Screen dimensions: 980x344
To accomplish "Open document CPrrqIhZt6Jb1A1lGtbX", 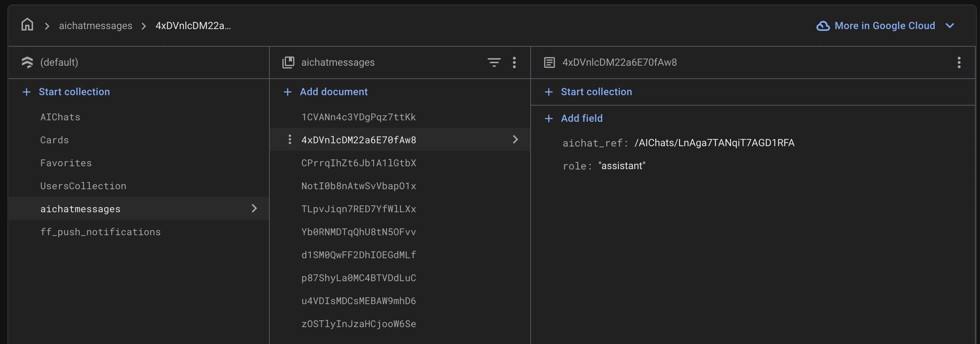I will tap(359, 163).
